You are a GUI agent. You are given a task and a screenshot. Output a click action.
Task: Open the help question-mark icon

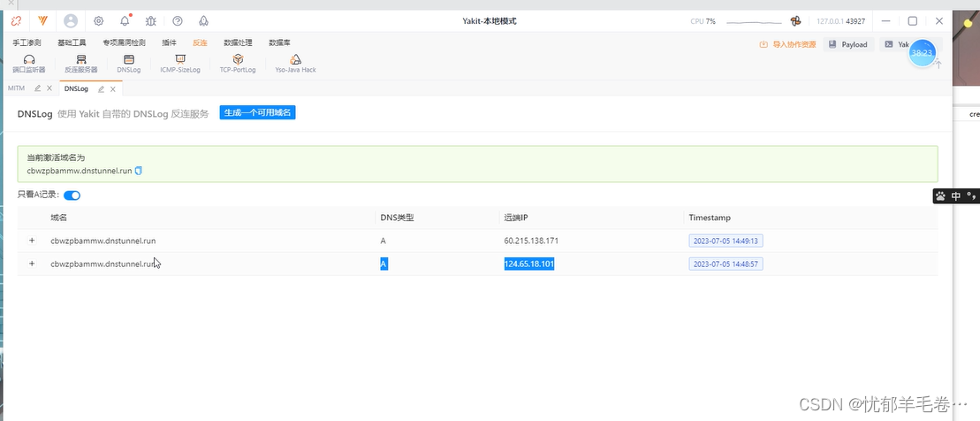point(178,20)
